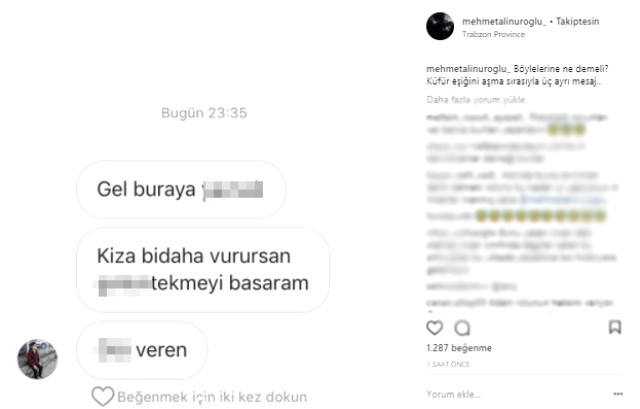Like the post with the heart icon

[434, 327]
